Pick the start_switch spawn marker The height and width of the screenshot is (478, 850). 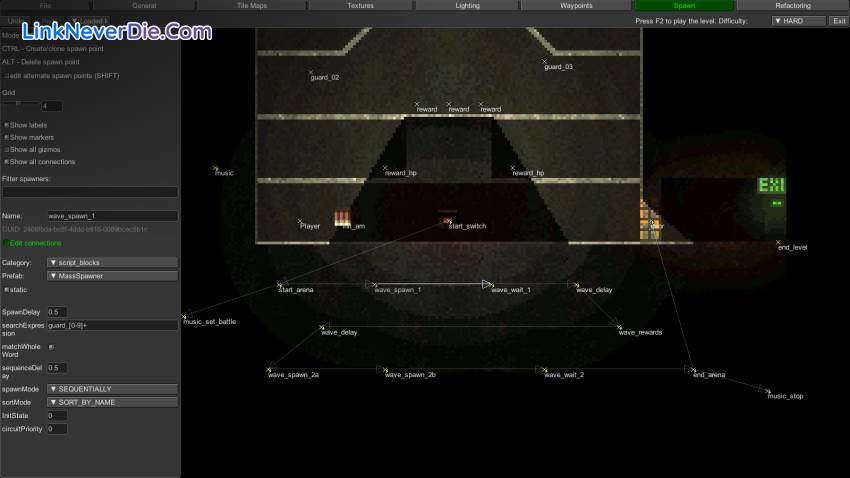point(448,221)
